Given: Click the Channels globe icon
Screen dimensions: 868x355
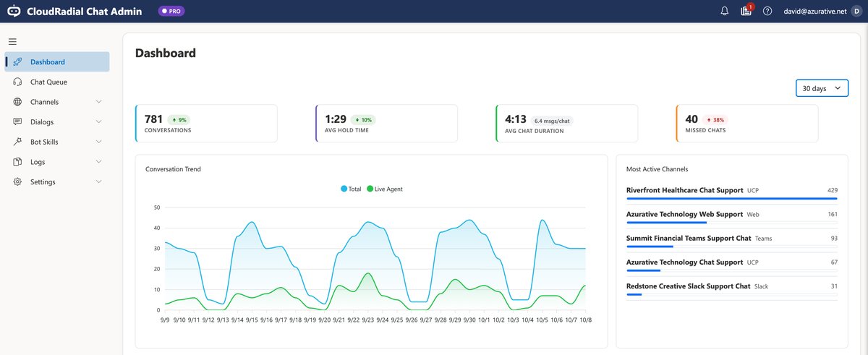Looking at the screenshot, I should [17, 102].
